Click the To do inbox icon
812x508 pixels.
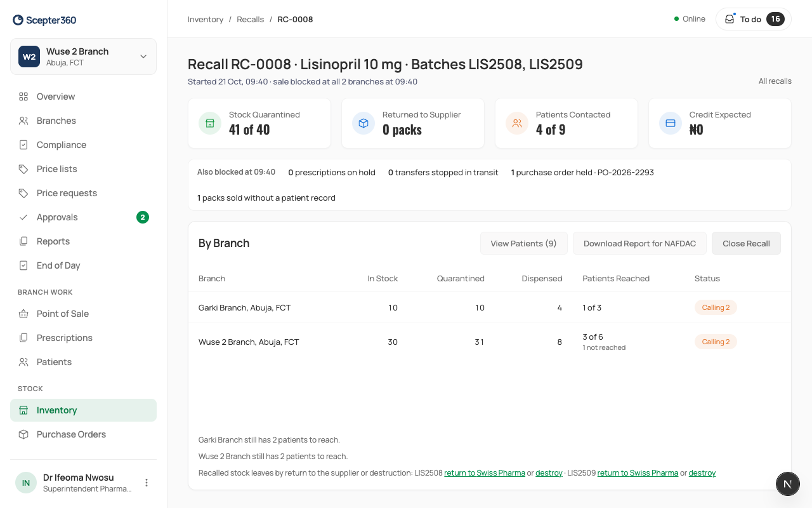[730, 19]
